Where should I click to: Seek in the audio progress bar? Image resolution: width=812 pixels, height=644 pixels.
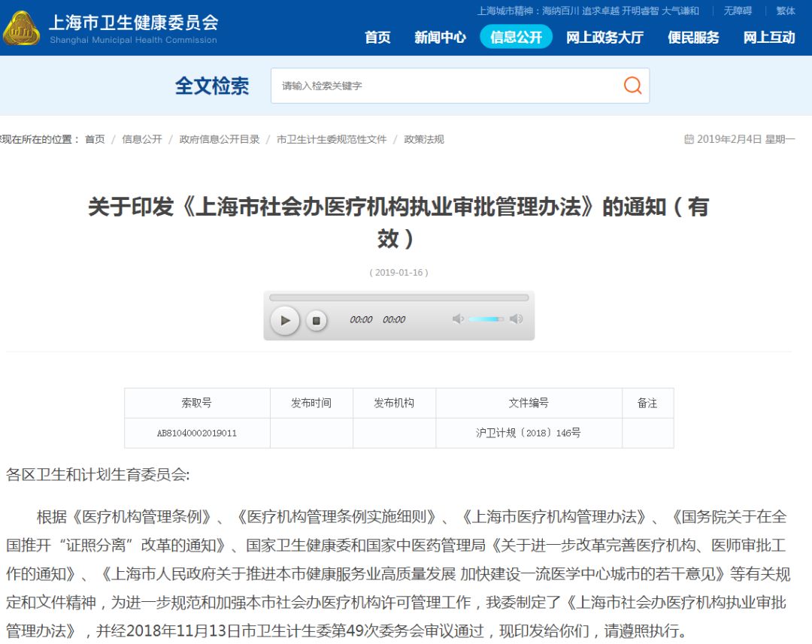click(x=398, y=298)
